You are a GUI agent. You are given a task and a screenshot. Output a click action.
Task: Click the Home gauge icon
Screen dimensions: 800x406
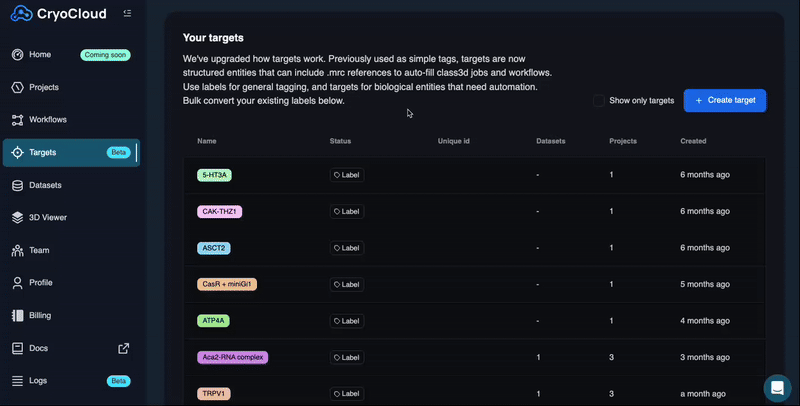pyautogui.click(x=17, y=55)
